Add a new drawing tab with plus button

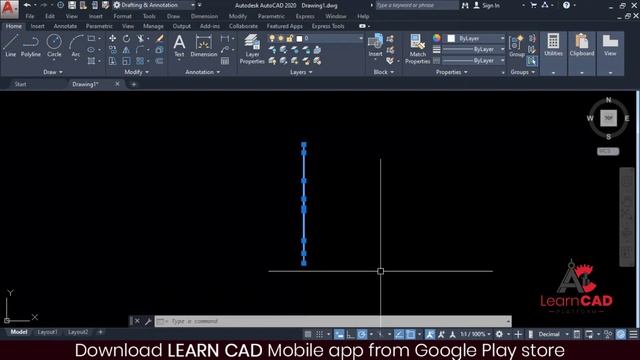tap(133, 84)
